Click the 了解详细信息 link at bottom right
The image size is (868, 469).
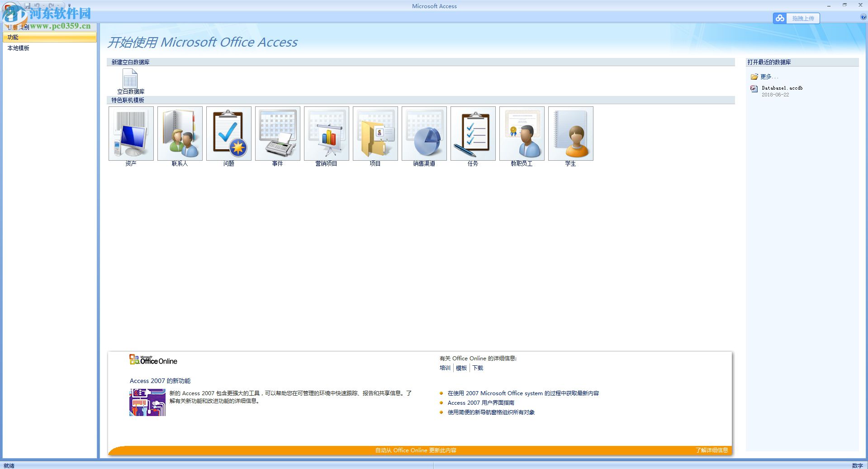pyautogui.click(x=712, y=450)
